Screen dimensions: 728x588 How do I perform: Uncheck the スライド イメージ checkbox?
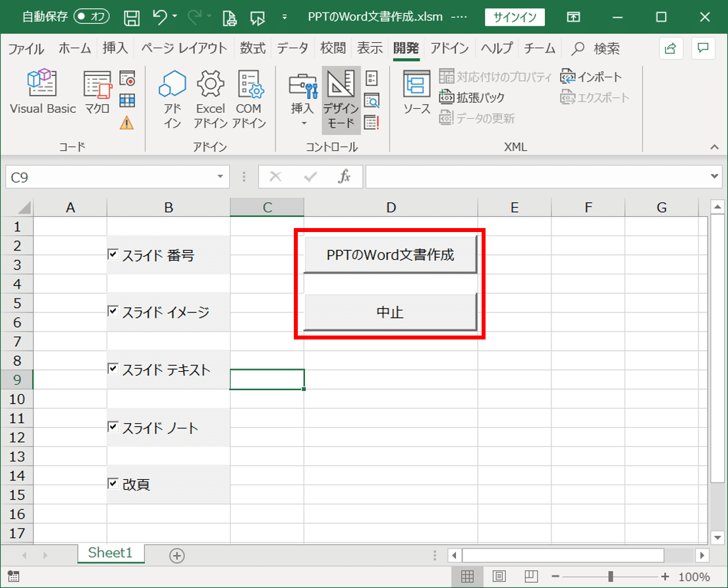pos(113,310)
